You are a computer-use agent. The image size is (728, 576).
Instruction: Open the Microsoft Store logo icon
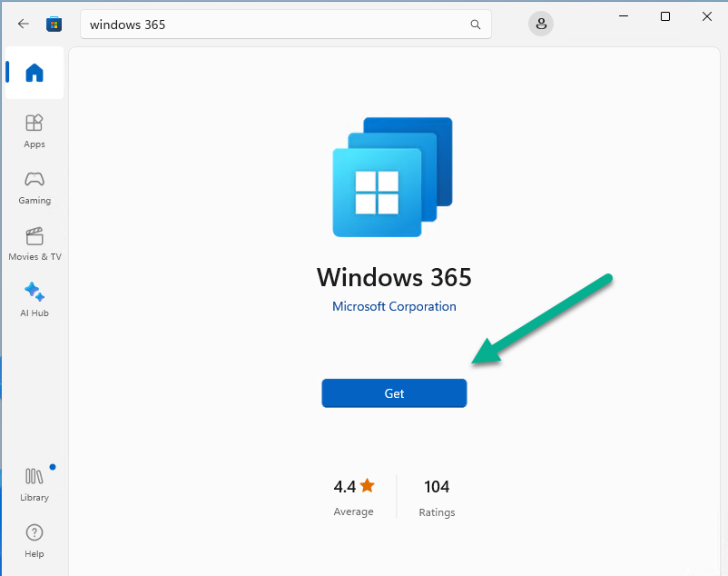[54, 24]
